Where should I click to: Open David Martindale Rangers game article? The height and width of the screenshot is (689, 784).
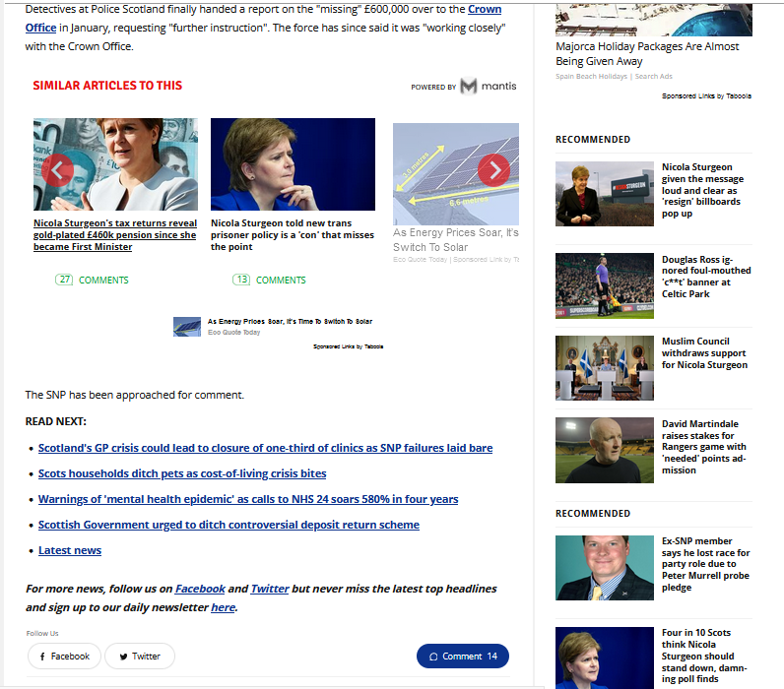pyautogui.click(x=704, y=447)
